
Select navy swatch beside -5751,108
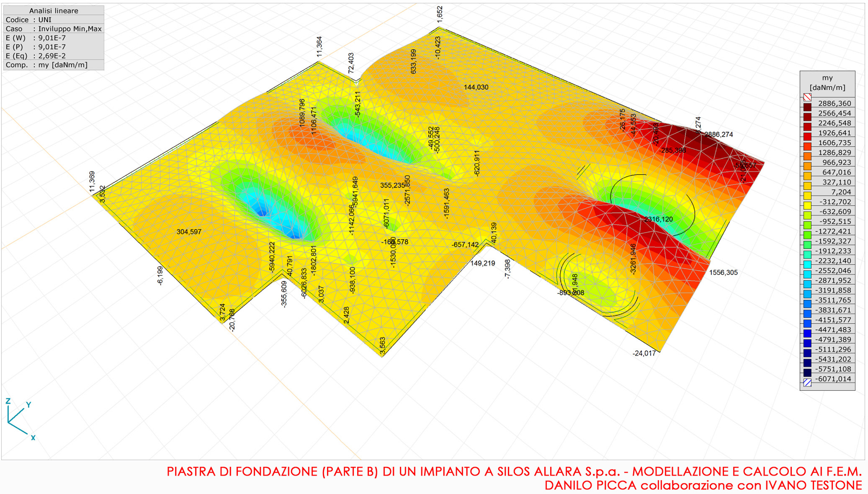(807, 372)
